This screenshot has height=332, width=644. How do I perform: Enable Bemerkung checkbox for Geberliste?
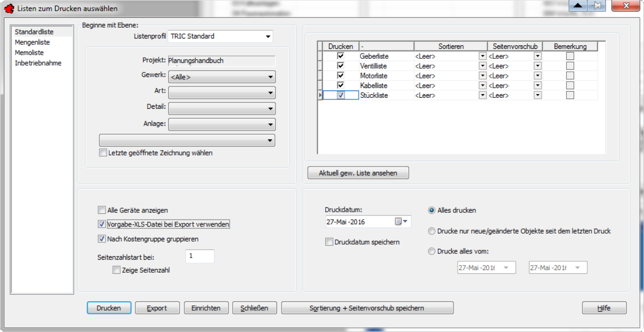click(570, 56)
